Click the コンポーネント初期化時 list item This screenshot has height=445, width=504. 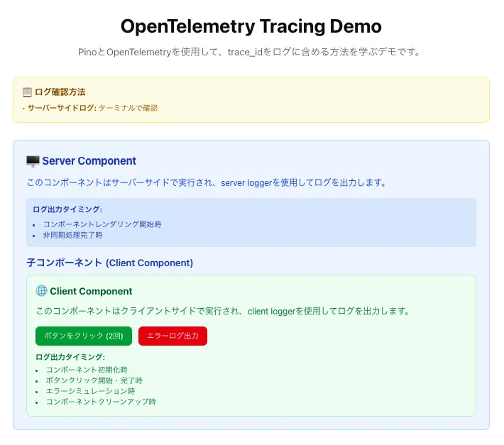pos(87,370)
